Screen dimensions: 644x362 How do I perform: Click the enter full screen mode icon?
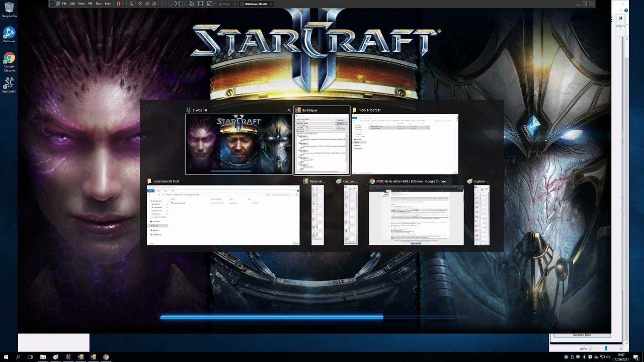click(x=178, y=4)
